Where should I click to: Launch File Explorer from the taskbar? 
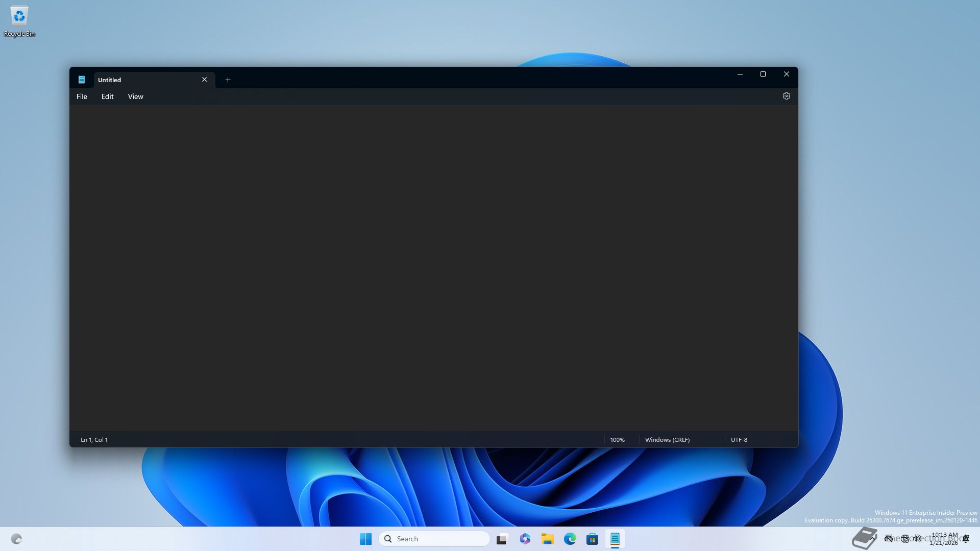pyautogui.click(x=547, y=539)
